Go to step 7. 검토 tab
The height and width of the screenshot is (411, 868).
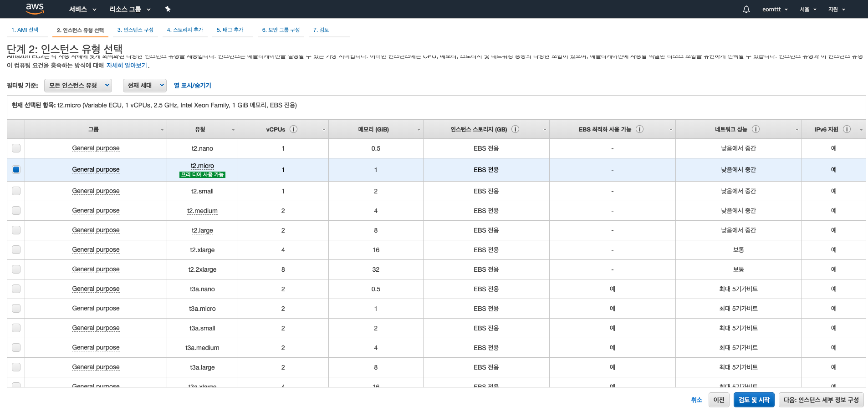pyautogui.click(x=321, y=30)
